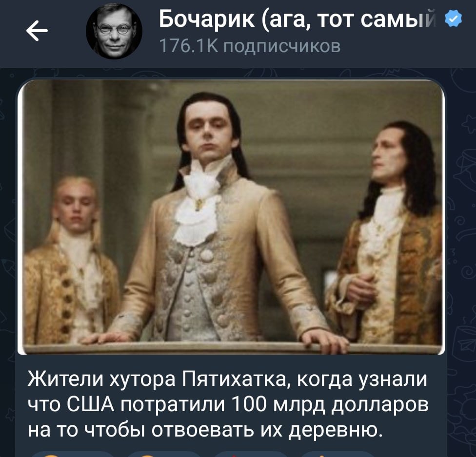The width and height of the screenshot is (476, 457).
Task: Click the caption line starting with Жители хутора
Action: point(227,379)
